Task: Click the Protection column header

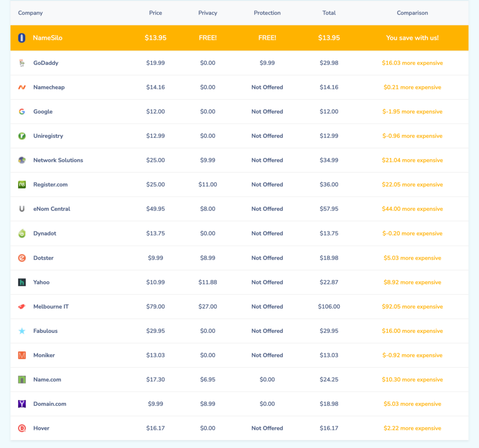Action: (267, 13)
